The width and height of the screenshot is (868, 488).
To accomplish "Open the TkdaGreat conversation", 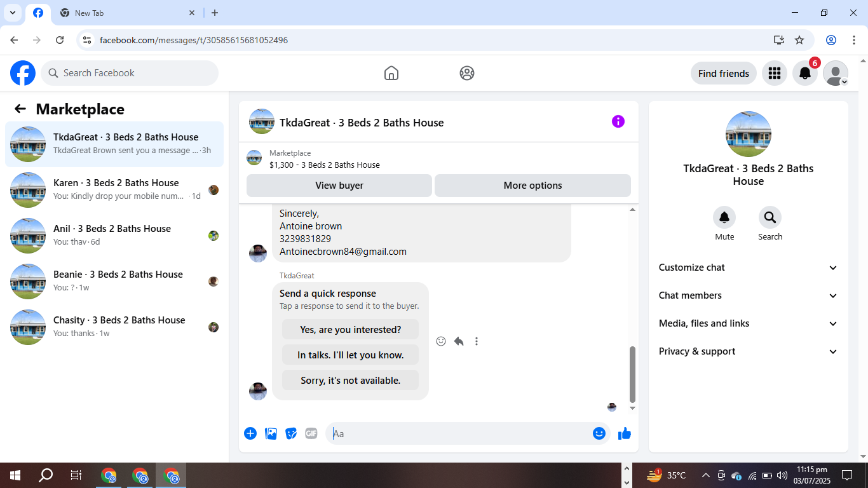I will (114, 144).
